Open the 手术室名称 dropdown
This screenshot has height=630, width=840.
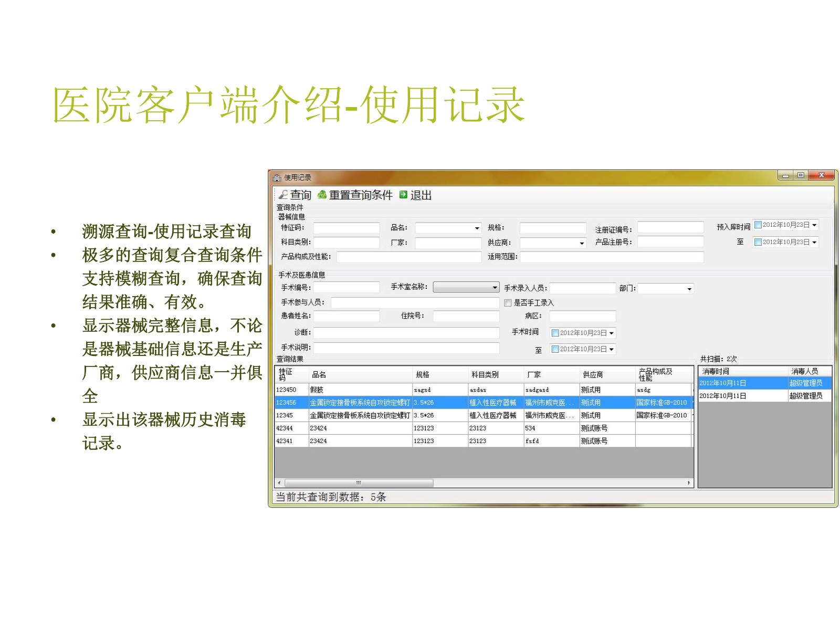pyautogui.click(x=495, y=288)
